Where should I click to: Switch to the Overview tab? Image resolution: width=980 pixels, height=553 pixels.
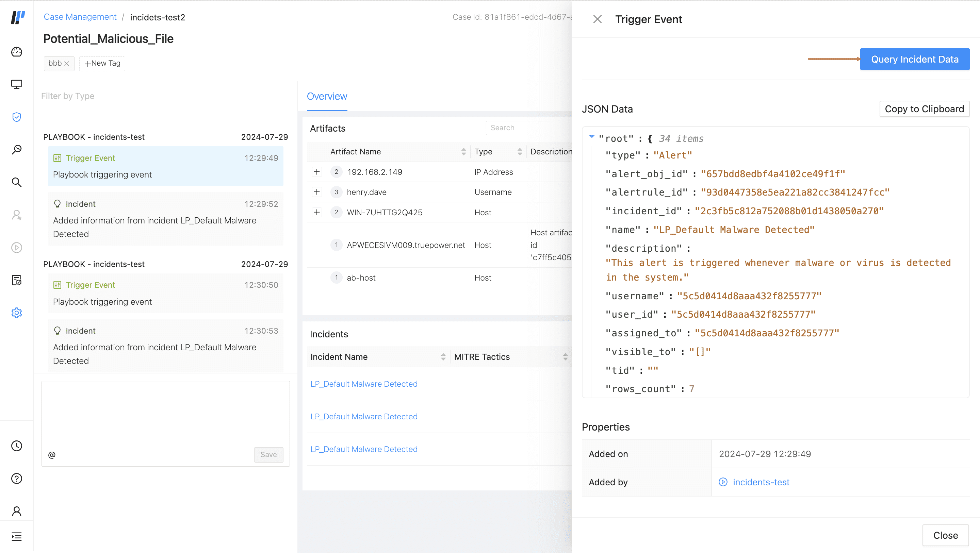[327, 96]
